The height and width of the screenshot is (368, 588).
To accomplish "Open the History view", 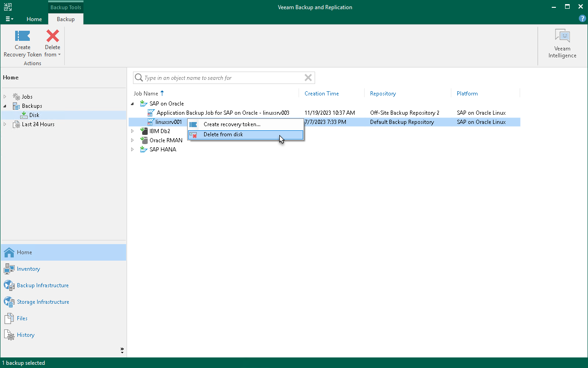I will pos(26,335).
